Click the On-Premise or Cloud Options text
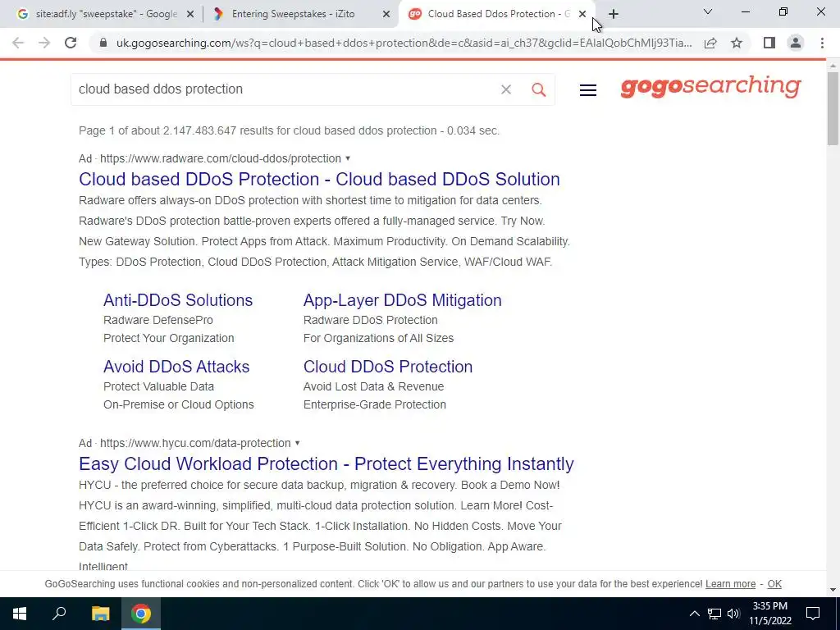 [x=178, y=404]
